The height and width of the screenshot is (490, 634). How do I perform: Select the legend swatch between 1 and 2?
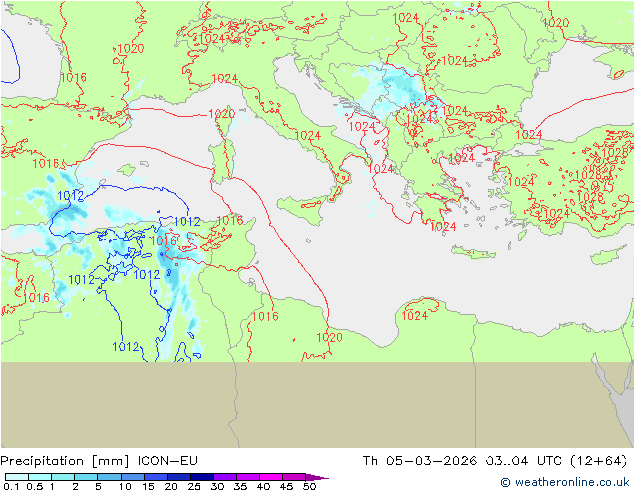tap(63, 477)
